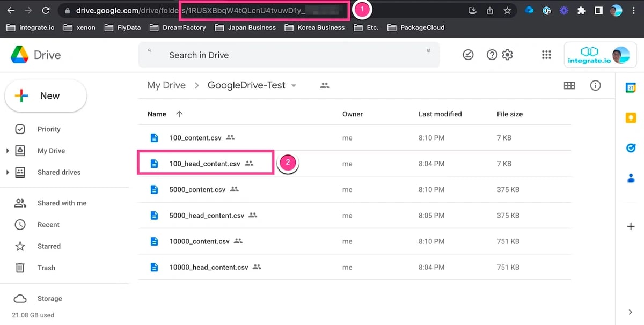Viewport: 644px width, 325px height.
Task: Expand the Shared drives tree arrow
Action: point(8,172)
